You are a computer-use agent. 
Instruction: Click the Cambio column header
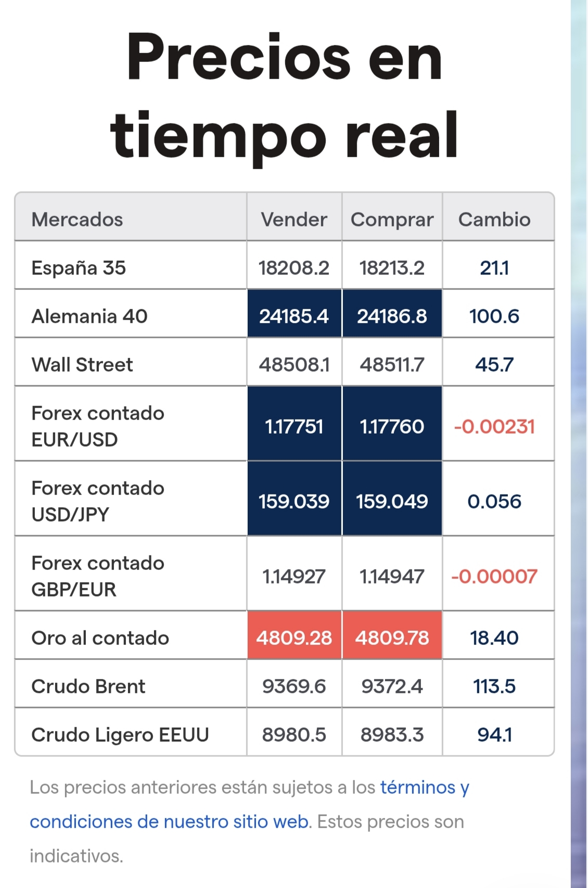pyautogui.click(x=494, y=219)
